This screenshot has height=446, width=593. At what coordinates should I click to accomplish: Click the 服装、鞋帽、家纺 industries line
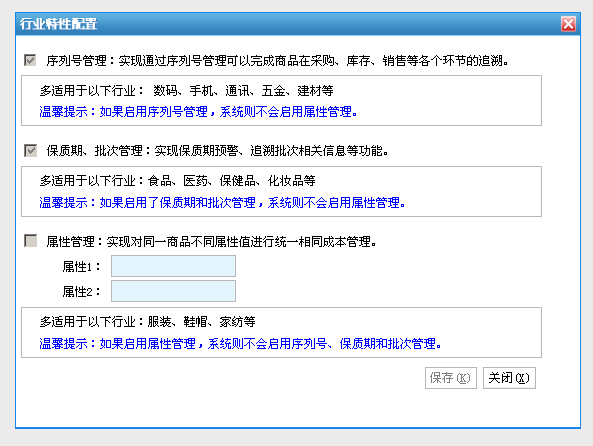click(147, 322)
